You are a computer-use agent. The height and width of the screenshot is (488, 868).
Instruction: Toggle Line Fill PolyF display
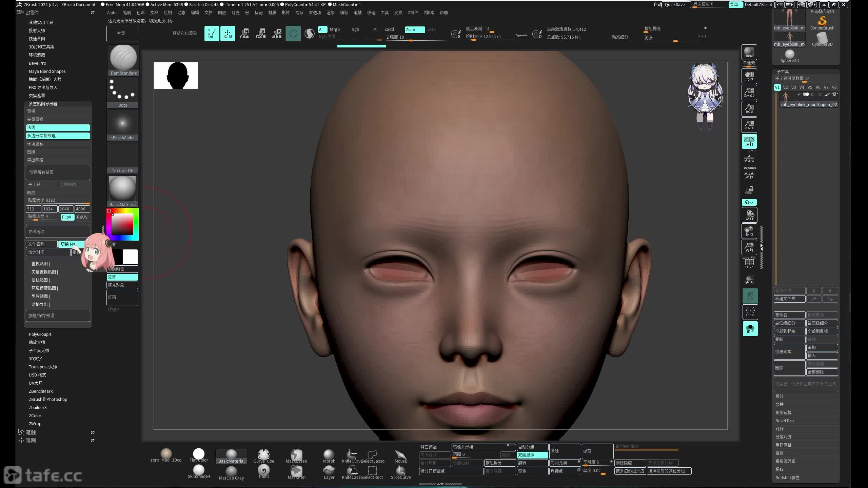pyautogui.click(x=749, y=262)
